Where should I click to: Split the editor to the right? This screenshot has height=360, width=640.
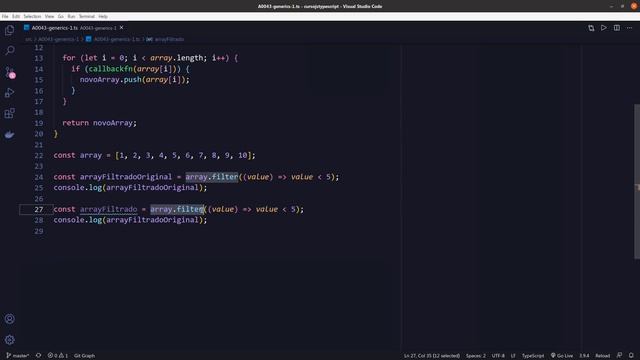(617, 28)
